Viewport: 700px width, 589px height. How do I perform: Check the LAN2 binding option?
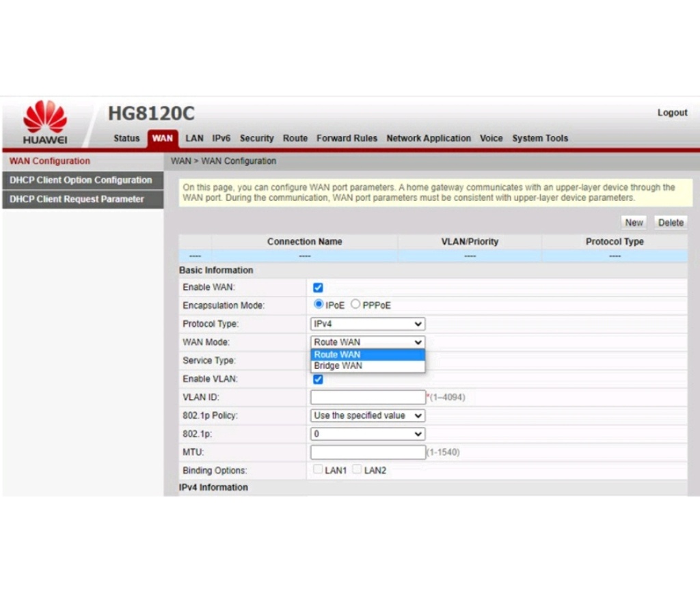[357, 469]
